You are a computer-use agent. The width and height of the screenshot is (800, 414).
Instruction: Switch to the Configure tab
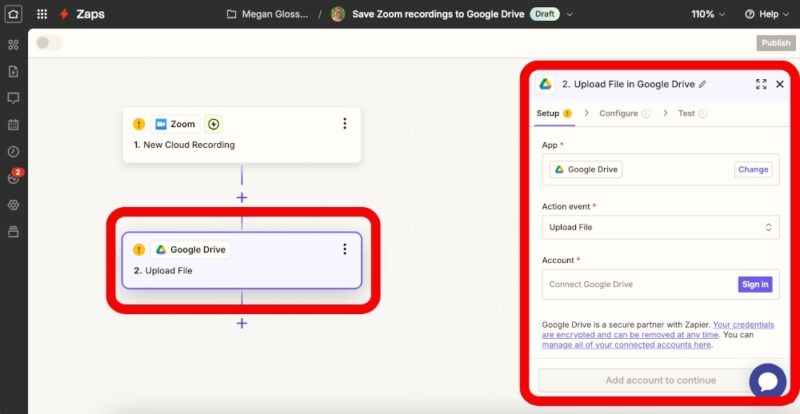point(624,113)
